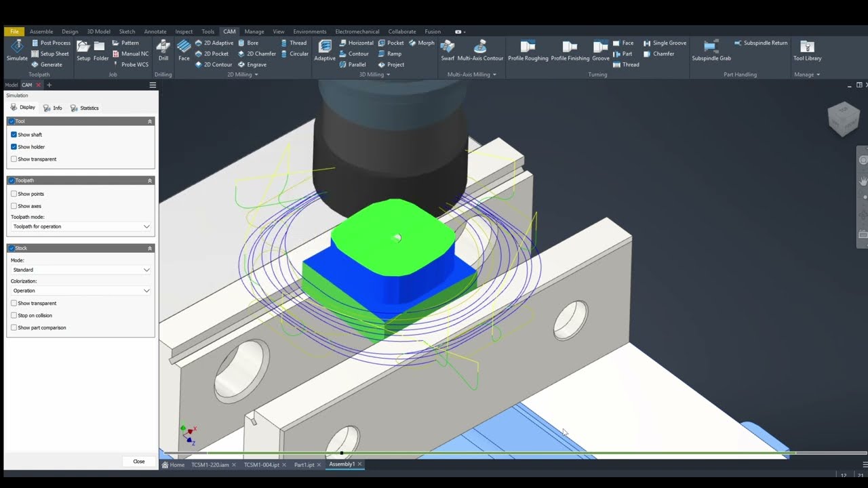The image size is (868, 488).
Task: Select Profile Roughing turning tool
Action: click(528, 50)
